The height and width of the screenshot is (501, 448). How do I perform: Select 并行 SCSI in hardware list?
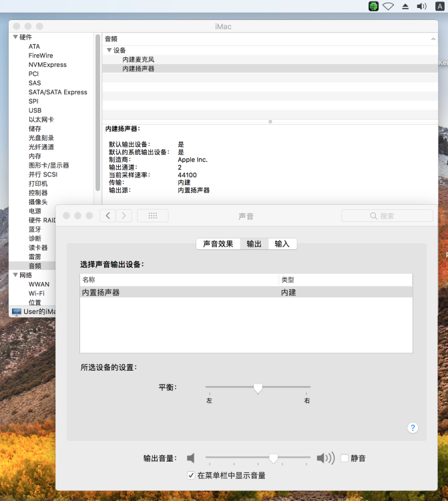(43, 174)
